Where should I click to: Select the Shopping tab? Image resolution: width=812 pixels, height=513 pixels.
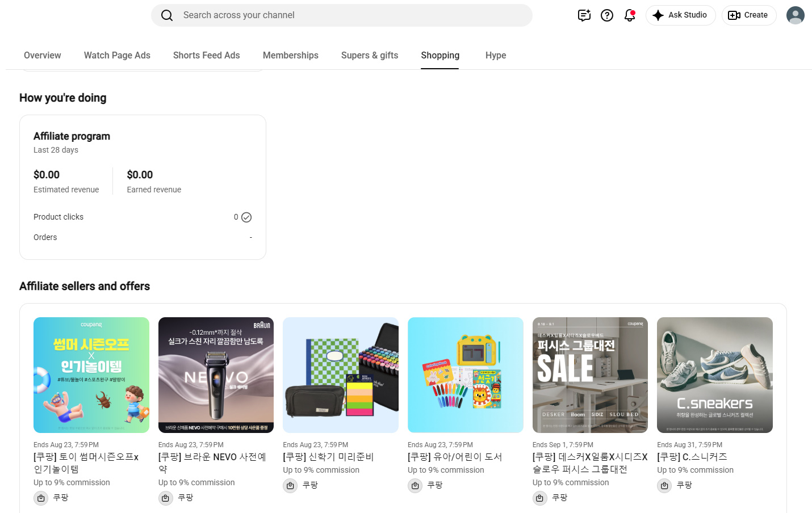tap(440, 55)
